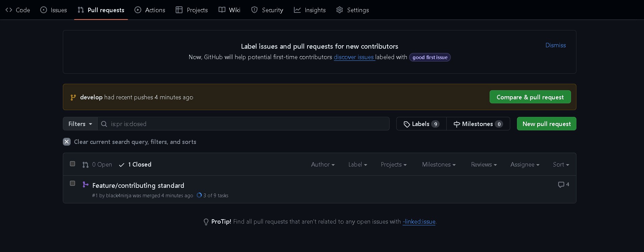The height and width of the screenshot is (252, 644).
Task: Click the X icon to clear search filters
Action: point(67,142)
